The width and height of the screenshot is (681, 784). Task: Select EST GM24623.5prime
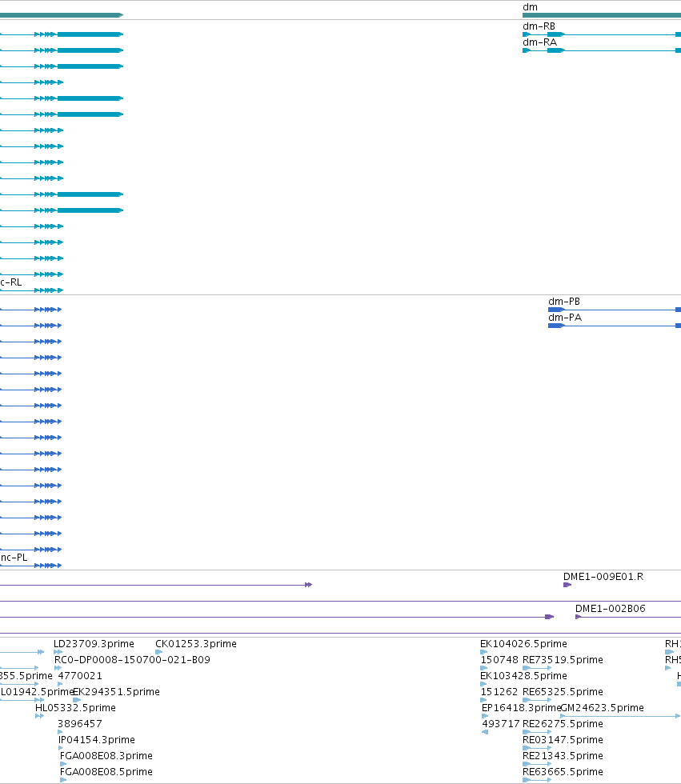602,707
